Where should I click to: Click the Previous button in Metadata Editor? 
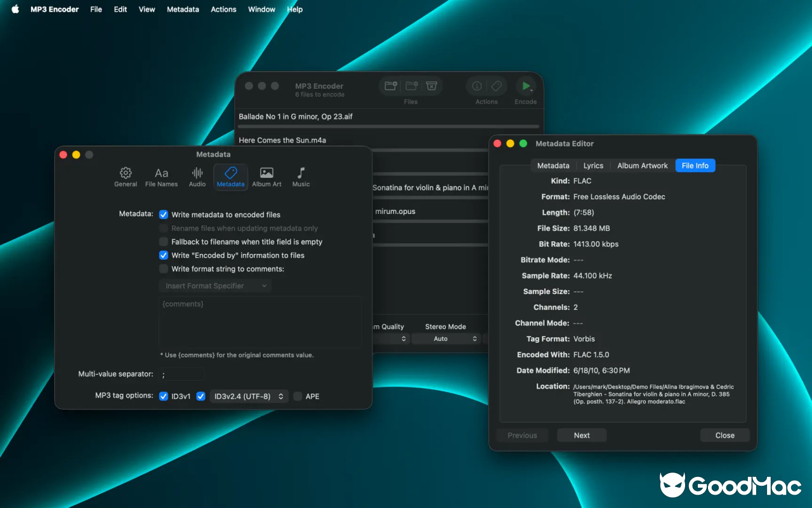[x=522, y=436]
